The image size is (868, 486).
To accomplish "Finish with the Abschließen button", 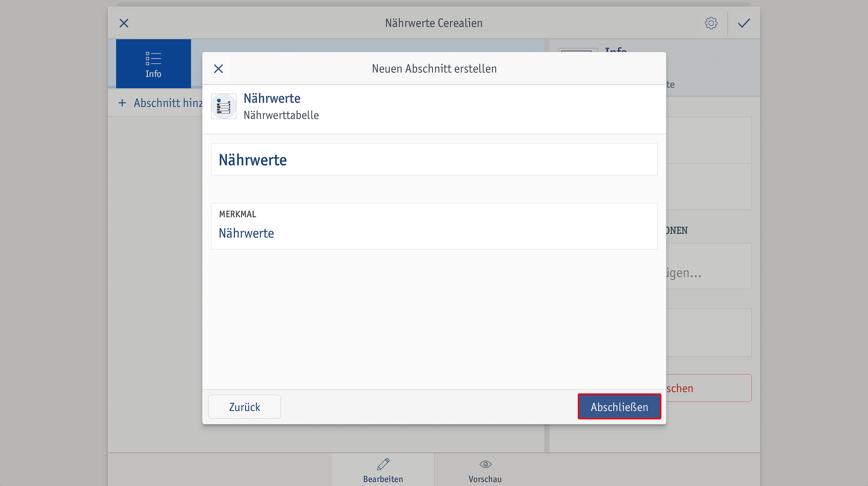I will coord(619,407).
